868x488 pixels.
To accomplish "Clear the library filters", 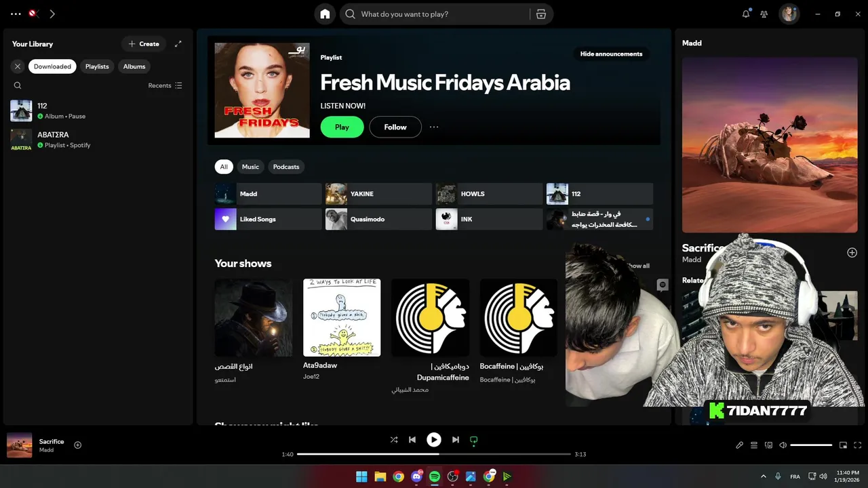I will (18, 66).
